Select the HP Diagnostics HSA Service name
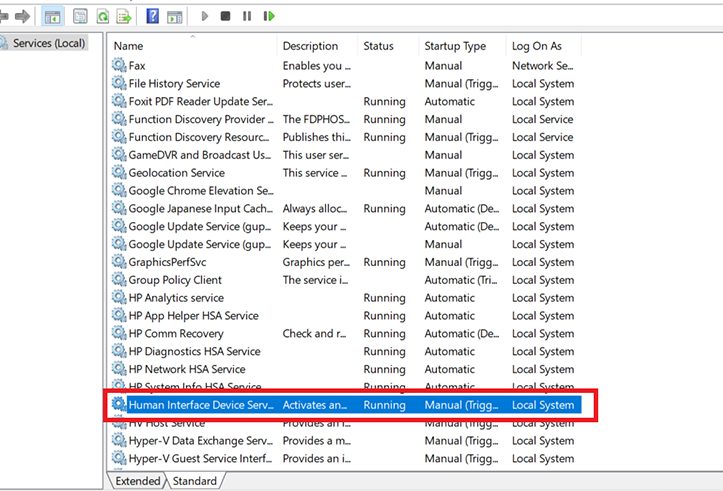Viewport: 723px width, 491px height. [194, 351]
